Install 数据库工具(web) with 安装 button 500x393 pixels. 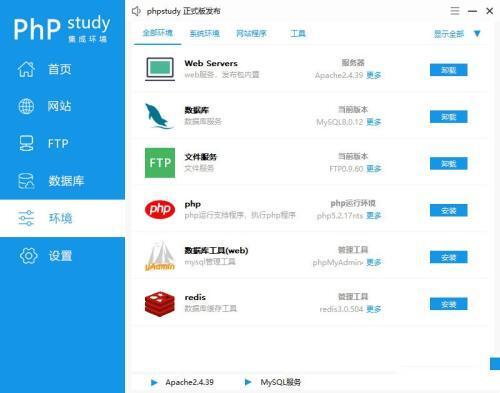449,257
